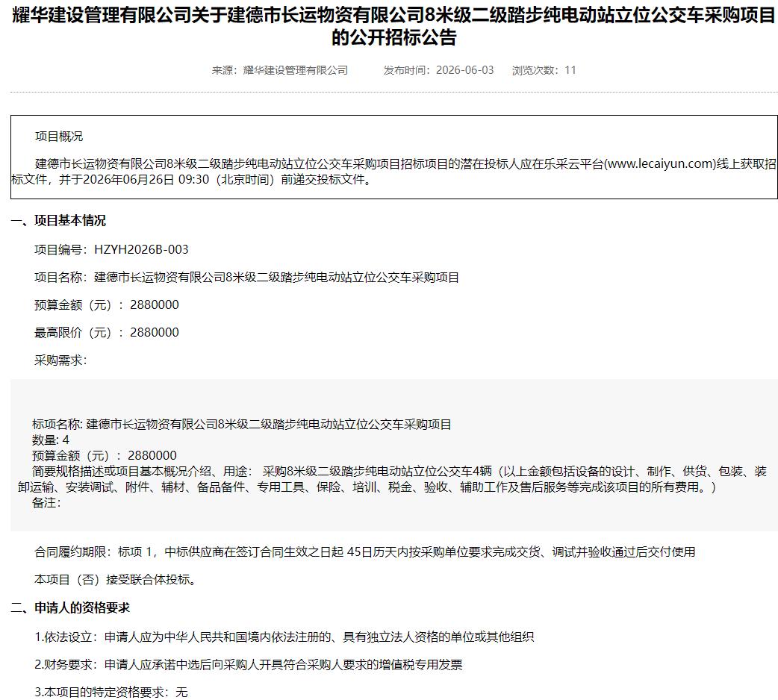This screenshot has width=778, height=700.
Task: Click the heading '一、项目基本情况'
Action: pos(58,220)
